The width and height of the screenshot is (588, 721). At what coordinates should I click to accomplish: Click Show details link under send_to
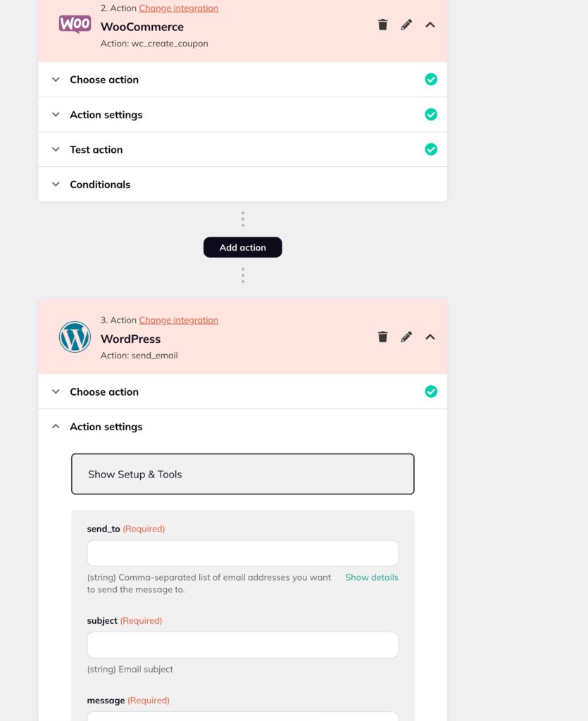click(x=372, y=577)
